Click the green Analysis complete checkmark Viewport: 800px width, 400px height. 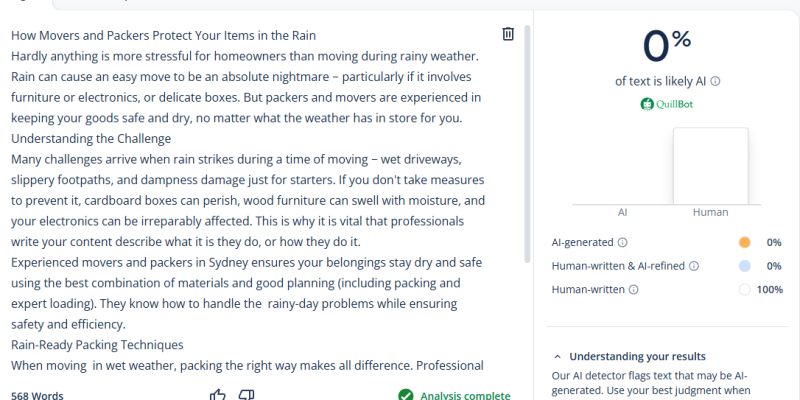(406, 395)
